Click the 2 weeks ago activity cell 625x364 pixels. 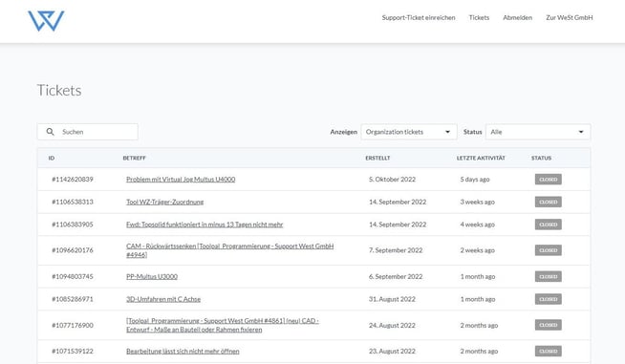click(478, 250)
